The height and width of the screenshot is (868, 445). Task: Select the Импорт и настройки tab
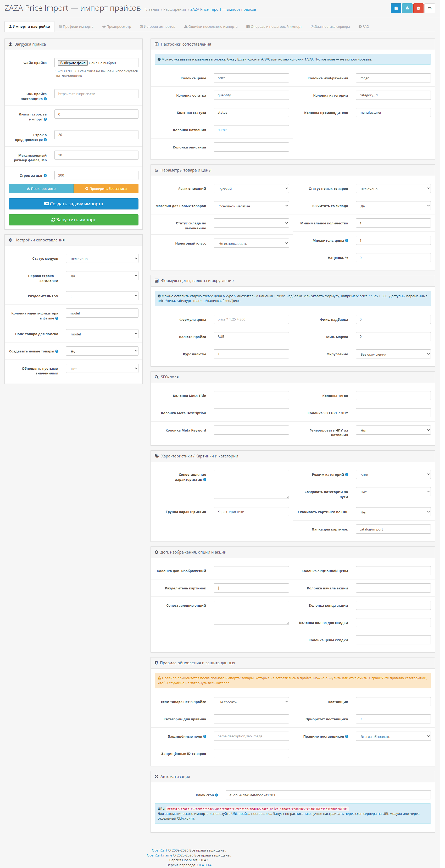tap(29, 27)
